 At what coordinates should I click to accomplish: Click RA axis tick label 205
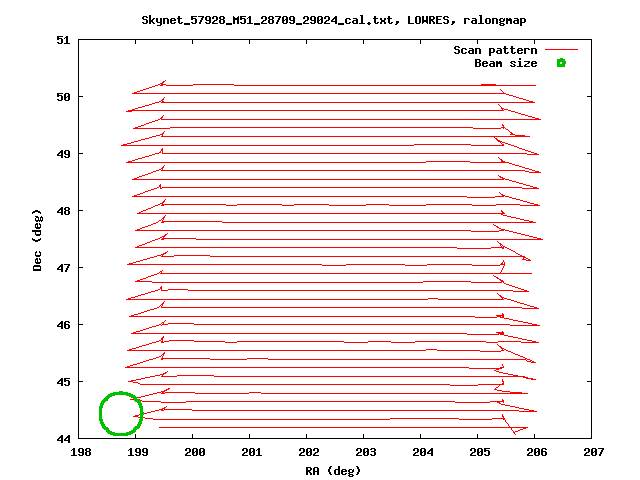(480, 452)
